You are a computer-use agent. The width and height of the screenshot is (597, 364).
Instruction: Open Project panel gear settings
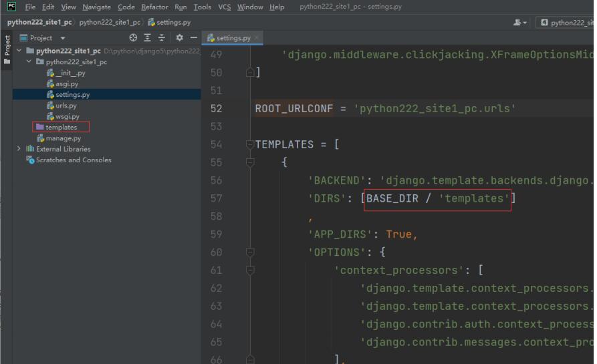point(179,38)
